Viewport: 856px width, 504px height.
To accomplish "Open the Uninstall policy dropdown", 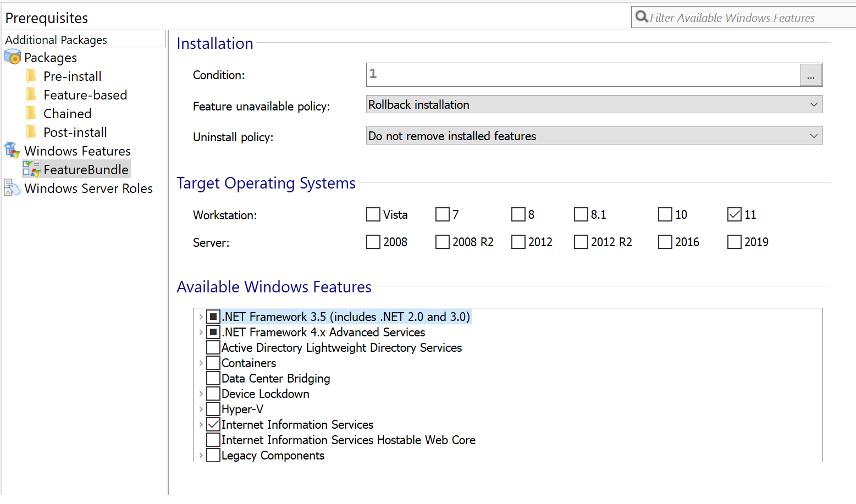I will tap(594, 136).
